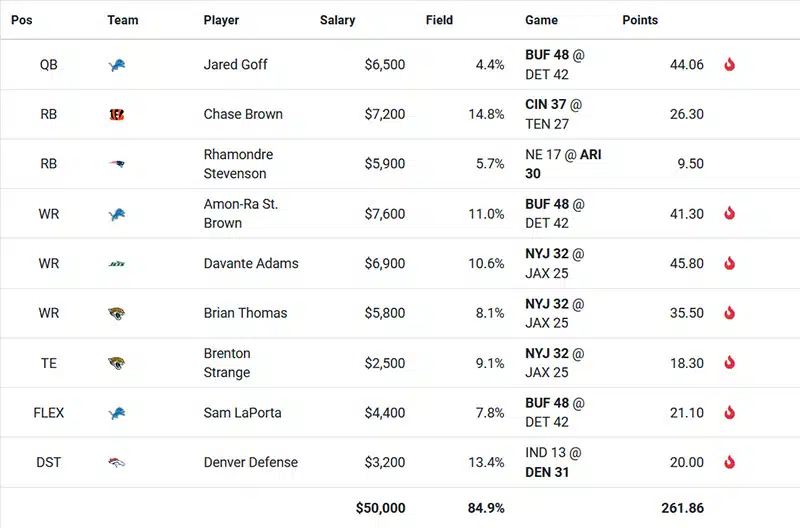Viewport: 800px width, 528px height.
Task: Open the Amon-Ra St. Brown player name
Action: pyautogui.click(x=241, y=214)
